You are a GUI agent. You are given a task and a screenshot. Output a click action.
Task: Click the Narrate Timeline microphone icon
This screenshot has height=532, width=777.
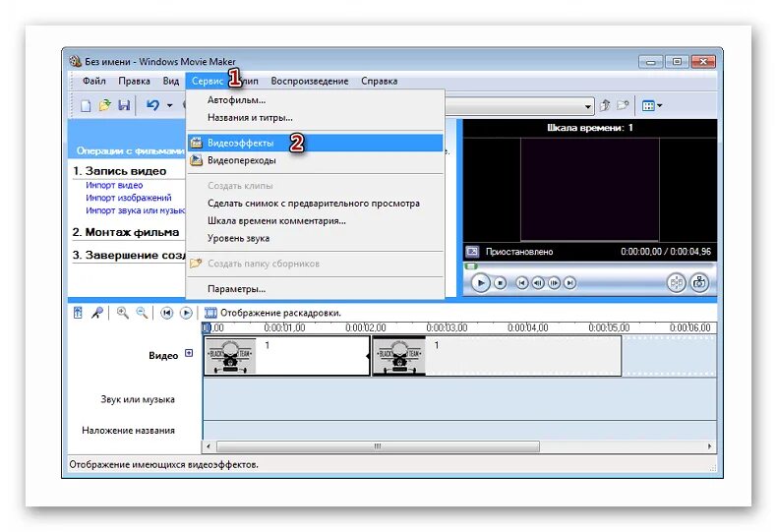click(96, 313)
